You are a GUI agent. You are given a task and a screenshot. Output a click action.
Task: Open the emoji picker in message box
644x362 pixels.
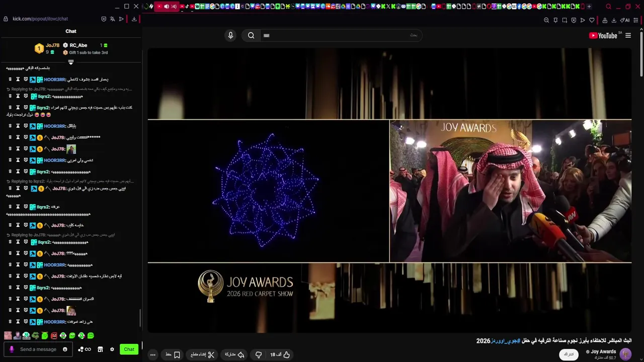(65, 349)
